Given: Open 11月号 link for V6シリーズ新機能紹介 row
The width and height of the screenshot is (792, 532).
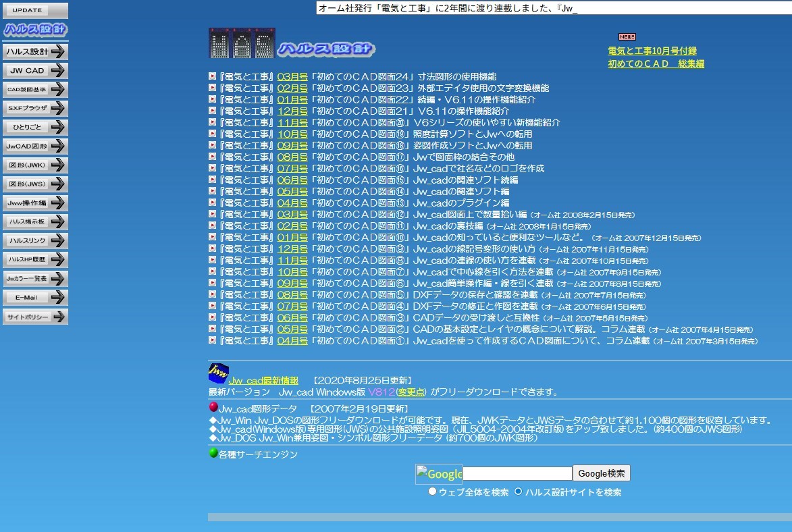Looking at the screenshot, I should [292, 123].
